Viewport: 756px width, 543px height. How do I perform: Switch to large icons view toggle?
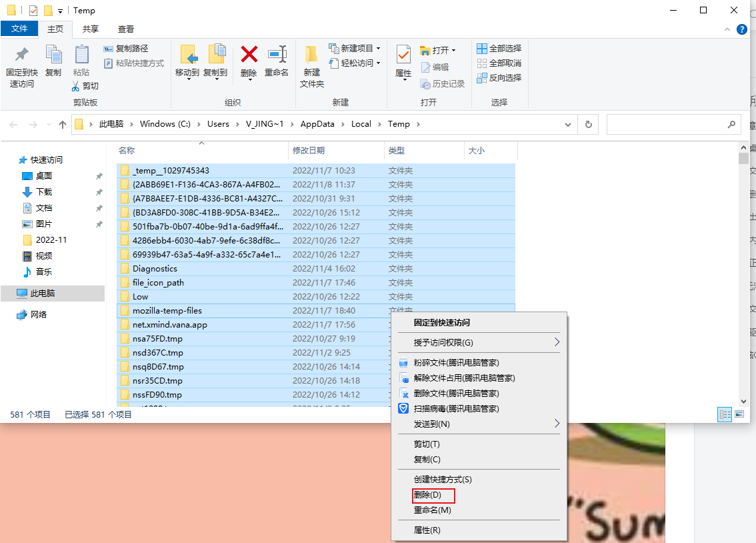pos(739,414)
